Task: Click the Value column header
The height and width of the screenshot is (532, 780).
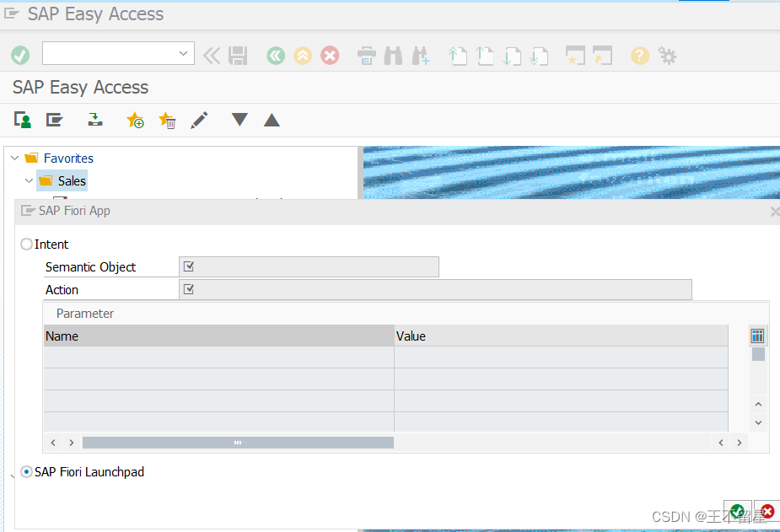Action: [561, 336]
